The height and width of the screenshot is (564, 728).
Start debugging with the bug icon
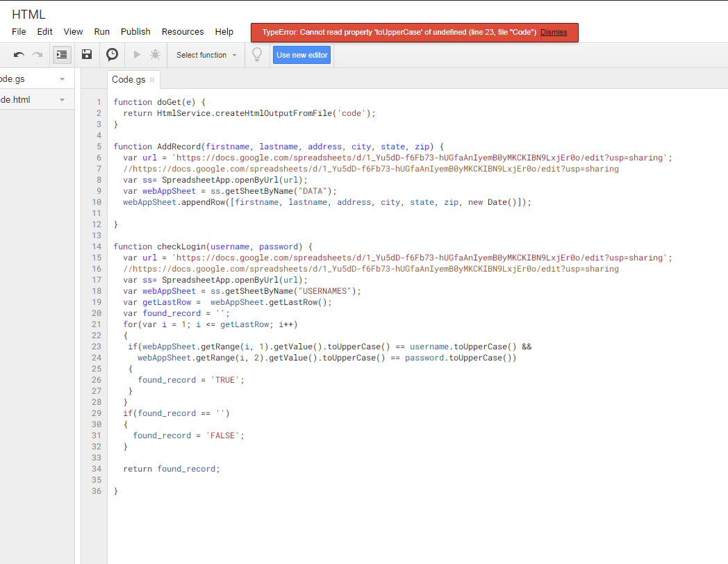coord(155,55)
